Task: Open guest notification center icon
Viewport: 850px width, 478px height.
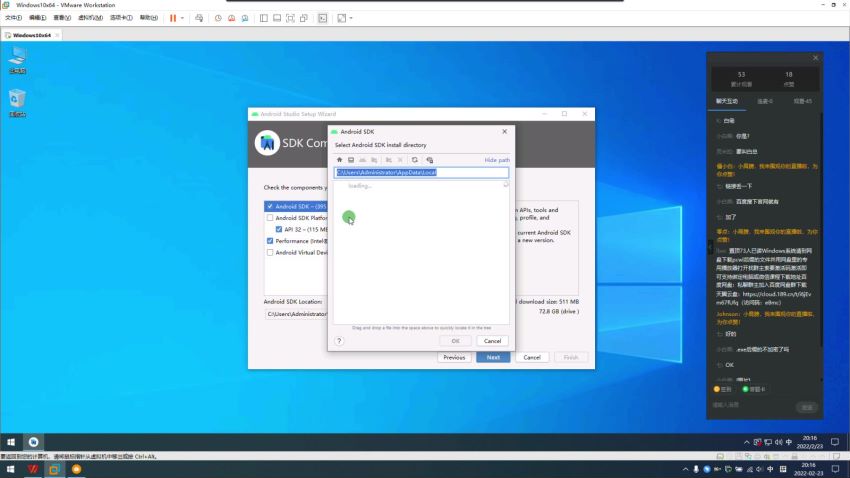Action: pyautogui.click(x=835, y=442)
